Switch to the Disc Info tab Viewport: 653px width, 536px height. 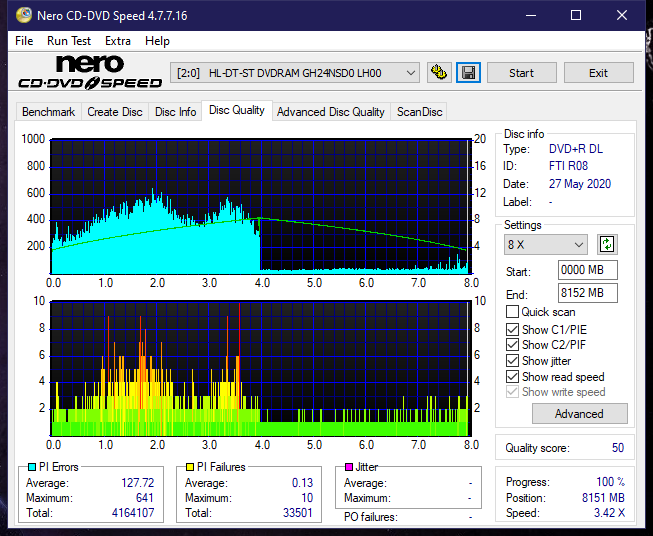click(x=175, y=112)
